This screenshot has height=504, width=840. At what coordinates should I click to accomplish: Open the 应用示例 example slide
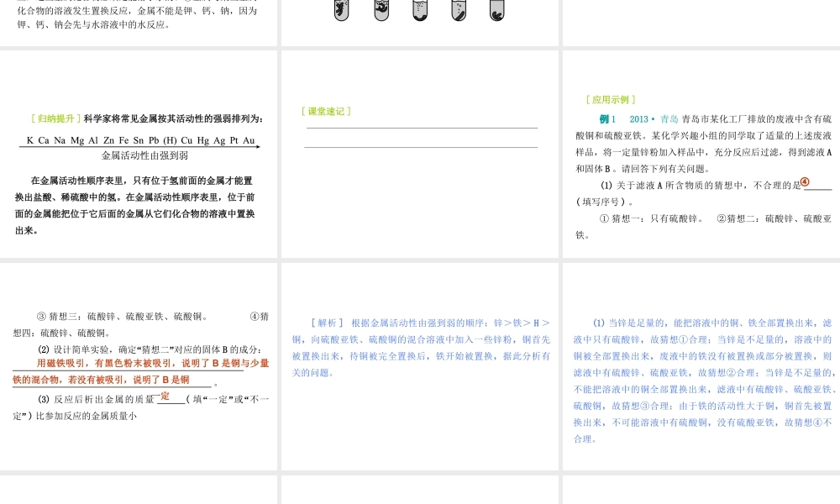tap(701, 154)
